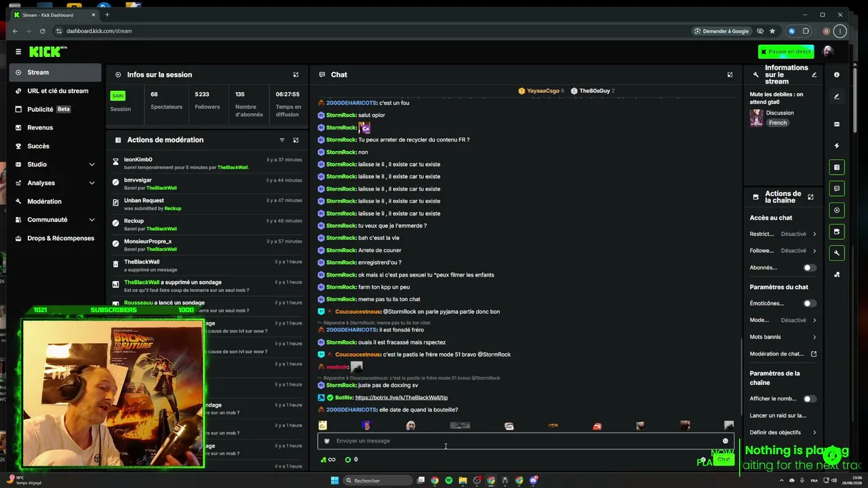Open Succès in the sidebar

[56, 146]
